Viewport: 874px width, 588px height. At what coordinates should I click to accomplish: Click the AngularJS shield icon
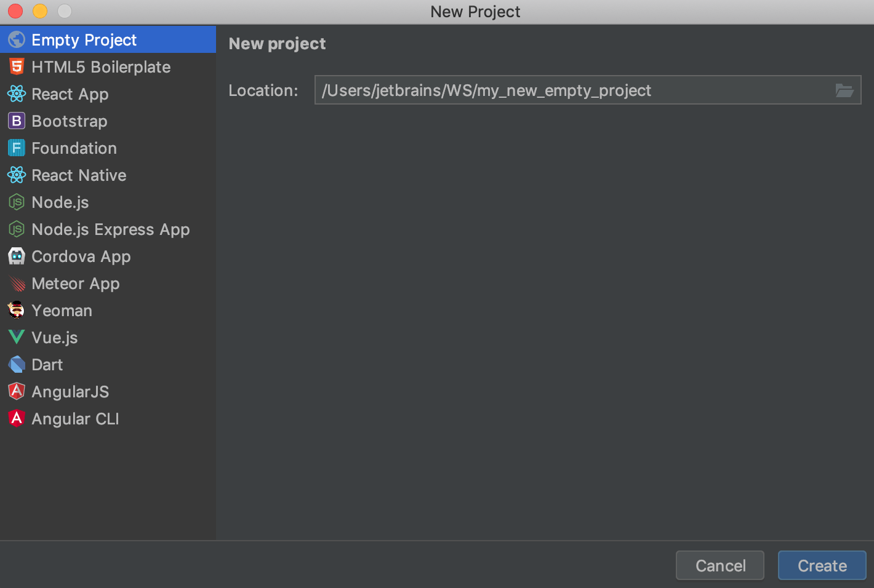coord(17,392)
